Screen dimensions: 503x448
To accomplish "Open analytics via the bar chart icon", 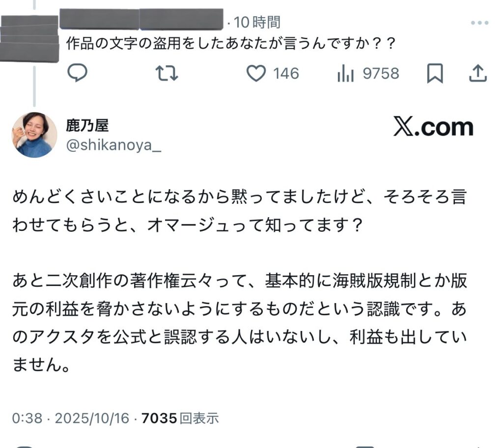I will tap(346, 74).
